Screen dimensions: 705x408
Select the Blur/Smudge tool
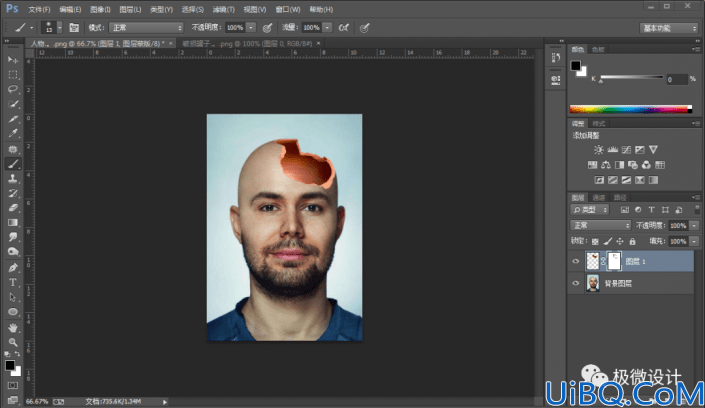tap(13, 237)
